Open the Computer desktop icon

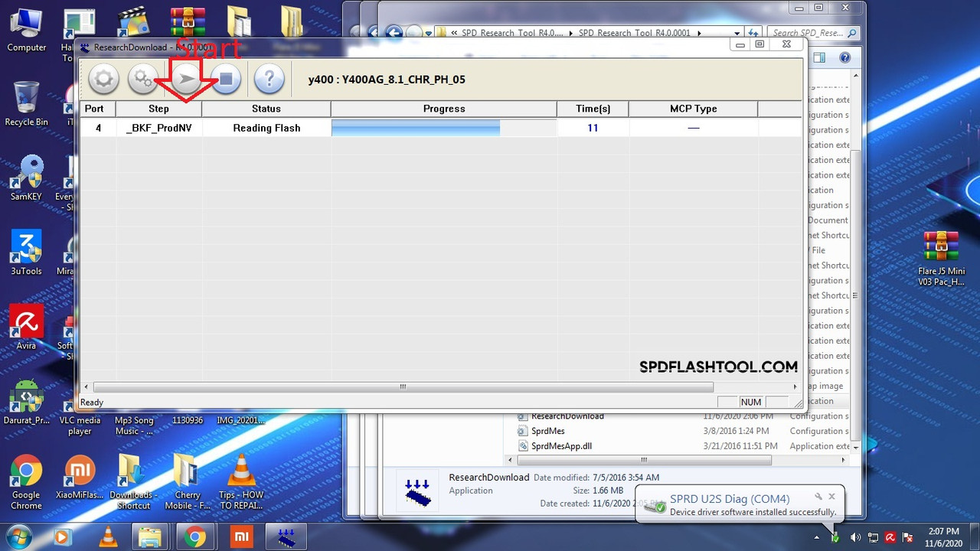point(27,31)
